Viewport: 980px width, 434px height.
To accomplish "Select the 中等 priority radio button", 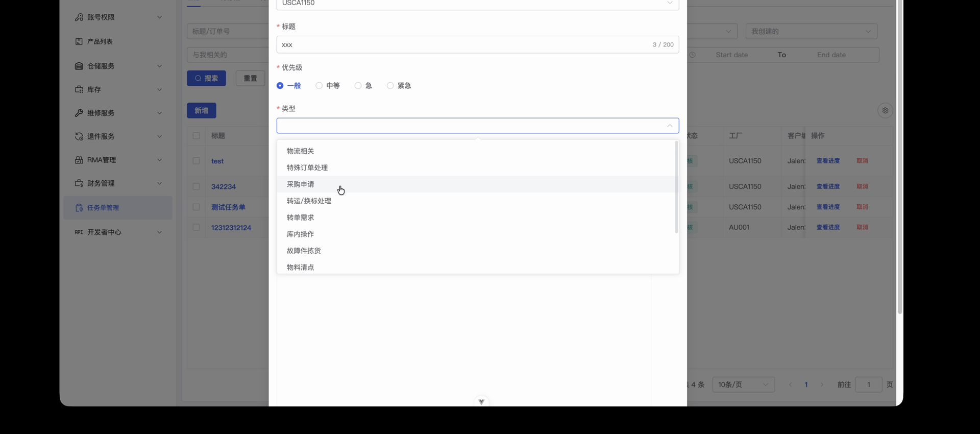I will (319, 86).
